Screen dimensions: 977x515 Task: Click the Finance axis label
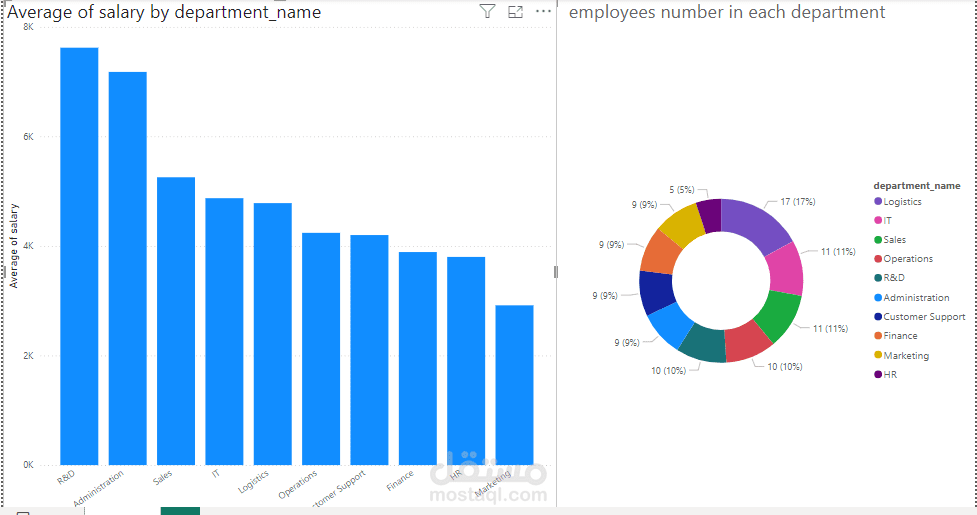tap(400, 480)
